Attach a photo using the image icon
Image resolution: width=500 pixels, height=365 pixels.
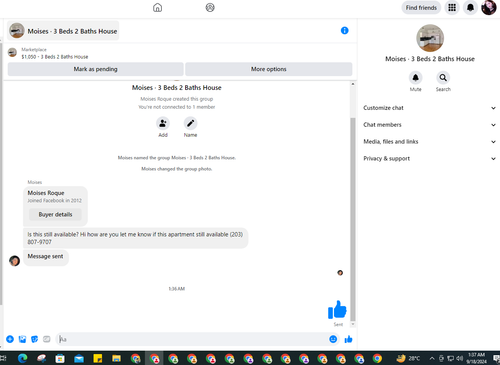click(x=22, y=339)
